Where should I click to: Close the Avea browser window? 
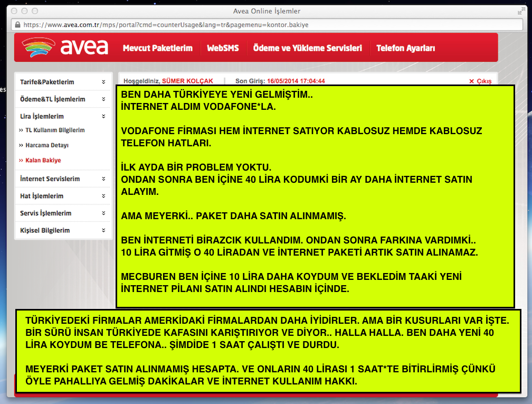(x=14, y=11)
